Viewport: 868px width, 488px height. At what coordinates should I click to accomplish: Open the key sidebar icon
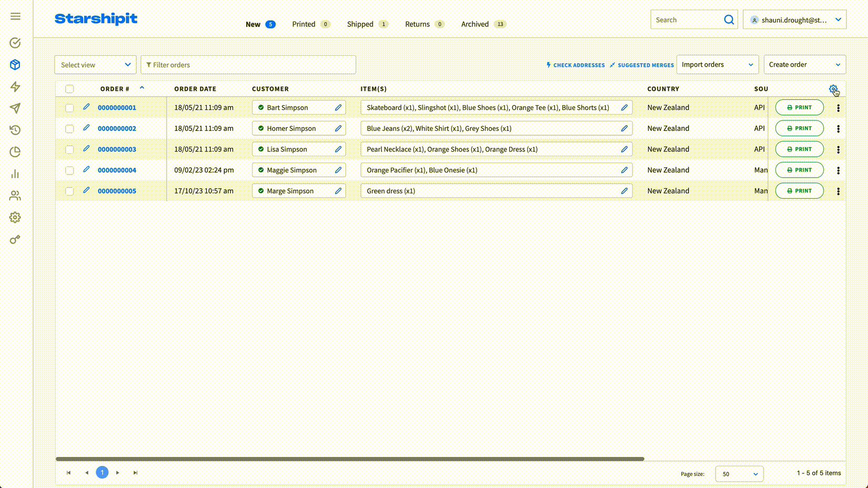[x=15, y=239]
